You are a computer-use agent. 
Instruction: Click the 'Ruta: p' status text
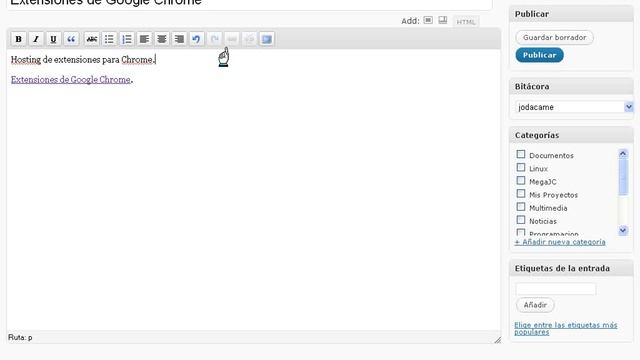pyautogui.click(x=20, y=338)
